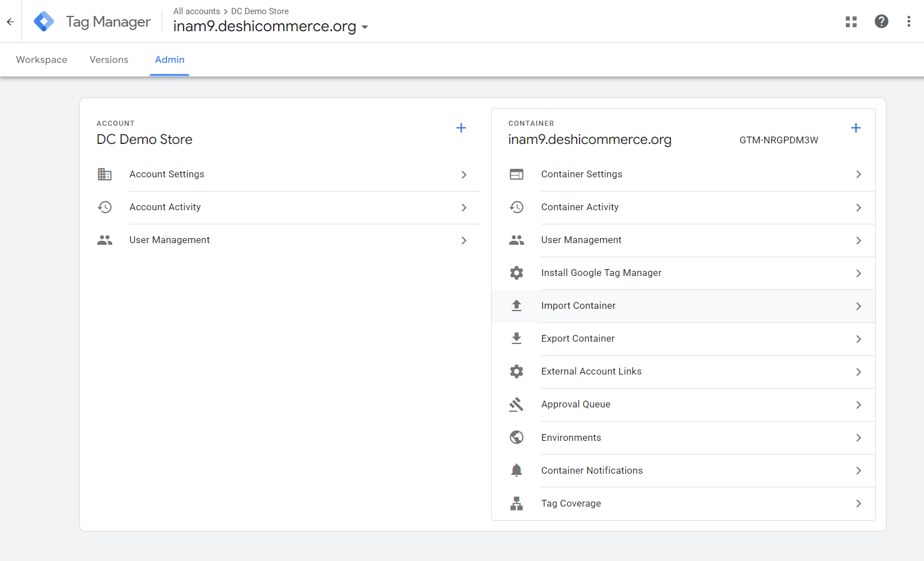Open Container Settings
The height and width of the screenshot is (561, 924).
pos(684,175)
